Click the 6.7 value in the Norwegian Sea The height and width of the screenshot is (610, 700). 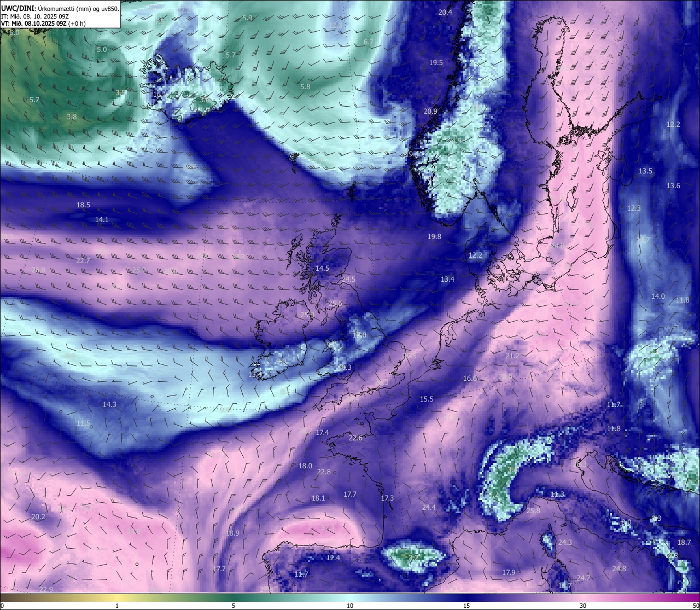click(x=368, y=42)
